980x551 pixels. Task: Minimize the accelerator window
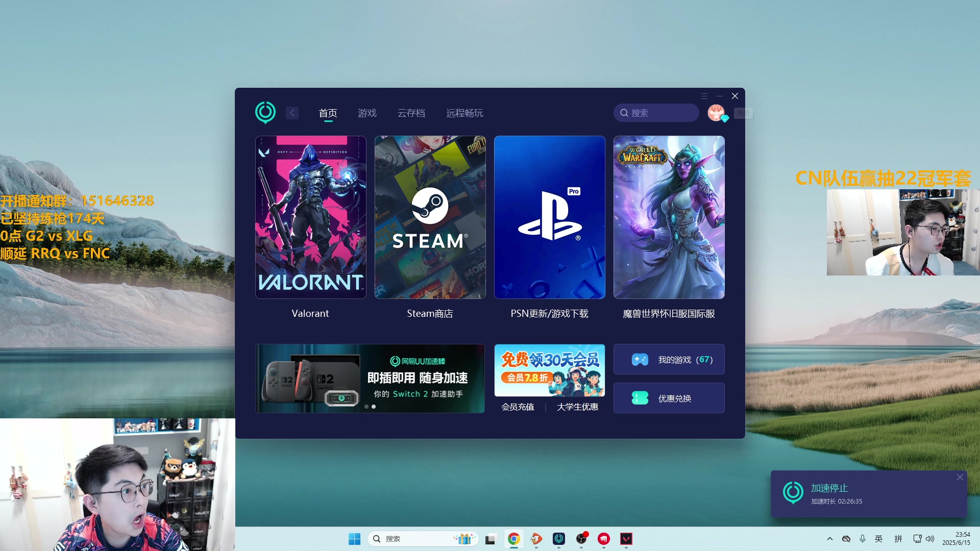click(719, 96)
